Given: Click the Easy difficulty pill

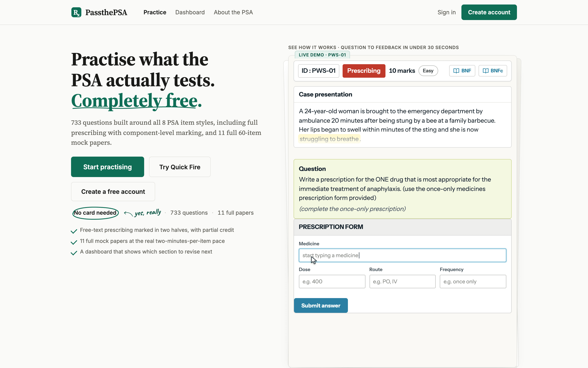Looking at the screenshot, I should click(428, 71).
